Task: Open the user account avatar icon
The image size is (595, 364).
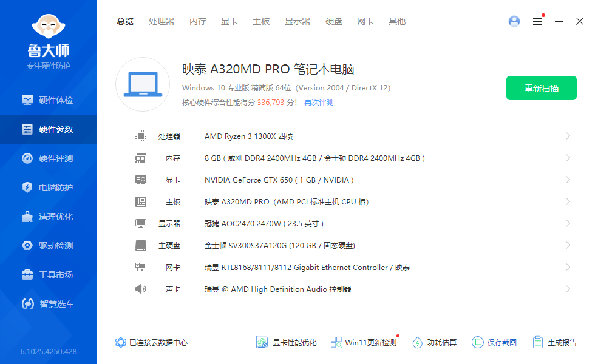Action: point(514,21)
